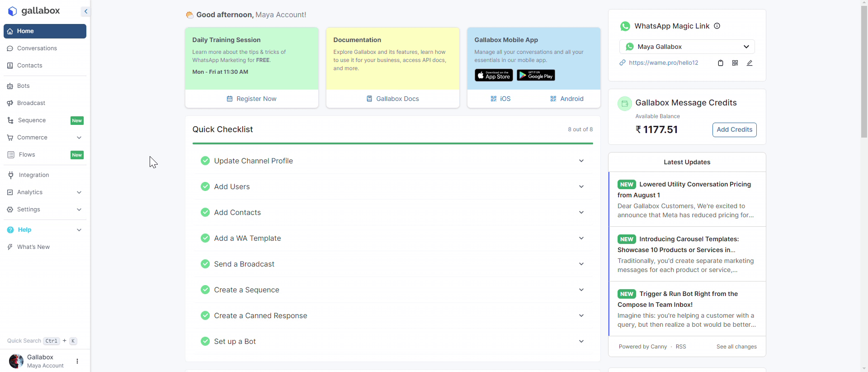The image size is (868, 372).
Task: Click the Update Channel Profile green checkmark
Action: (x=205, y=161)
